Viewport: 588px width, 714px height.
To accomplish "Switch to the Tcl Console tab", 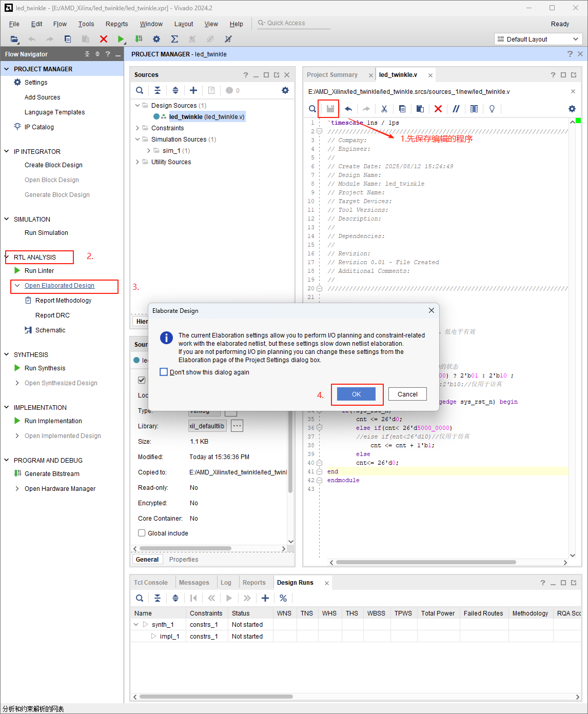I will 151,583.
